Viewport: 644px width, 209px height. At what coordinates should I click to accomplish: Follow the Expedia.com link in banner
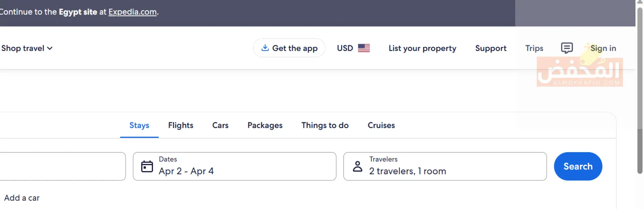pyautogui.click(x=133, y=12)
